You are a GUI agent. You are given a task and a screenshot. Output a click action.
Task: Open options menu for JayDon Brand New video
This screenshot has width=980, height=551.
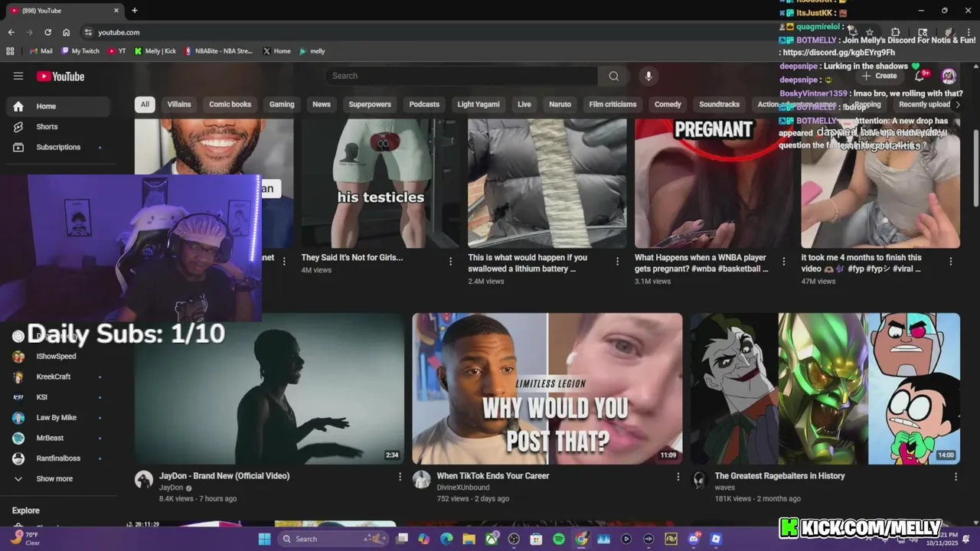click(x=399, y=477)
